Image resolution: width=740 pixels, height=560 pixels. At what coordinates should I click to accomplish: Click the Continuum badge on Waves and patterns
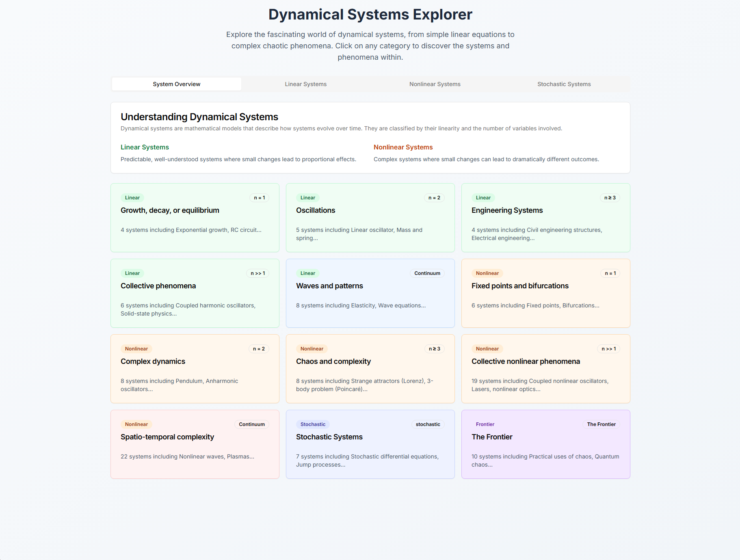(427, 273)
